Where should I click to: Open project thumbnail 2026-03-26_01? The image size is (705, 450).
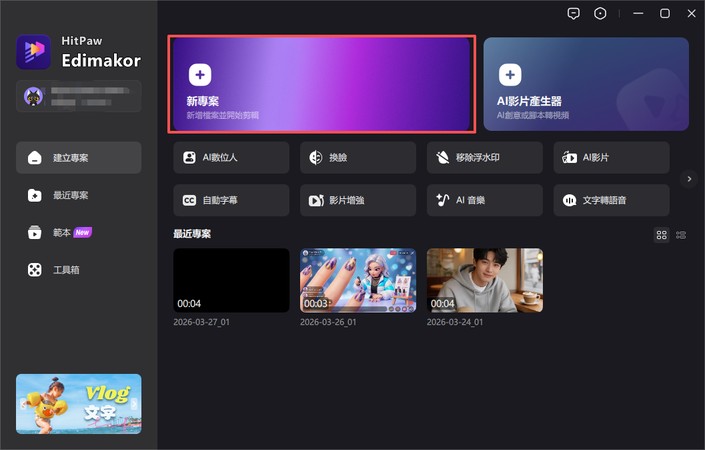pyautogui.click(x=357, y=280)
